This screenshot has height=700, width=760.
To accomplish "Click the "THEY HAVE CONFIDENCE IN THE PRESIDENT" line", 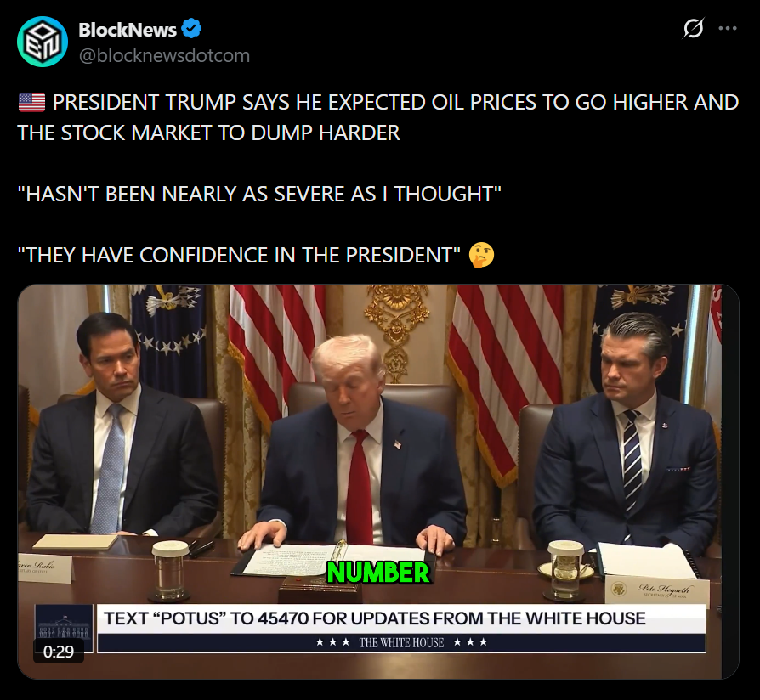I will tap(240, 256).
